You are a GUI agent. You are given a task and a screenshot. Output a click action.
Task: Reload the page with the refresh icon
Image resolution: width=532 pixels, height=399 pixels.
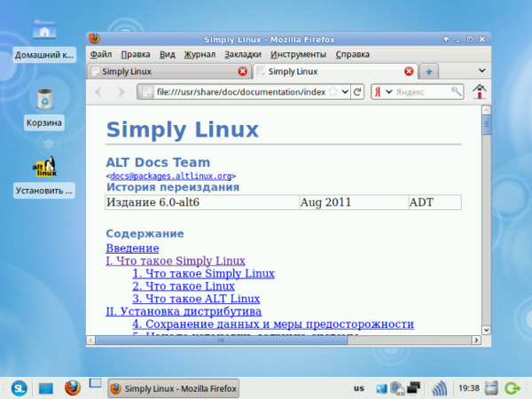coord(357,91)
